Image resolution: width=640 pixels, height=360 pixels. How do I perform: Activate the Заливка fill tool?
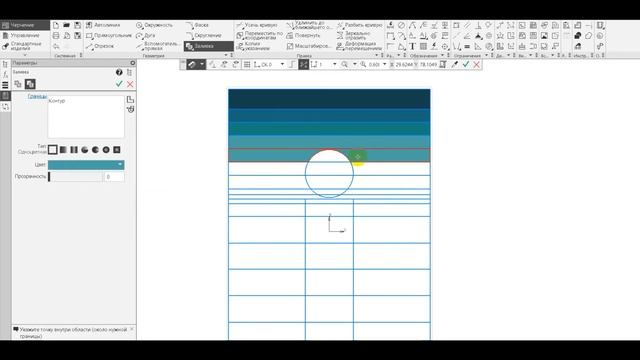(x=209, y=46)
